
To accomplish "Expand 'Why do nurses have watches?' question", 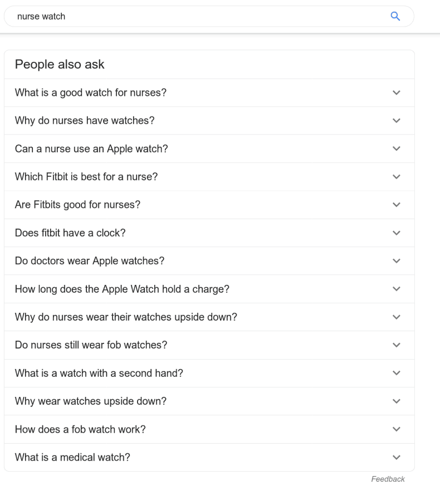I will point(85,120).
